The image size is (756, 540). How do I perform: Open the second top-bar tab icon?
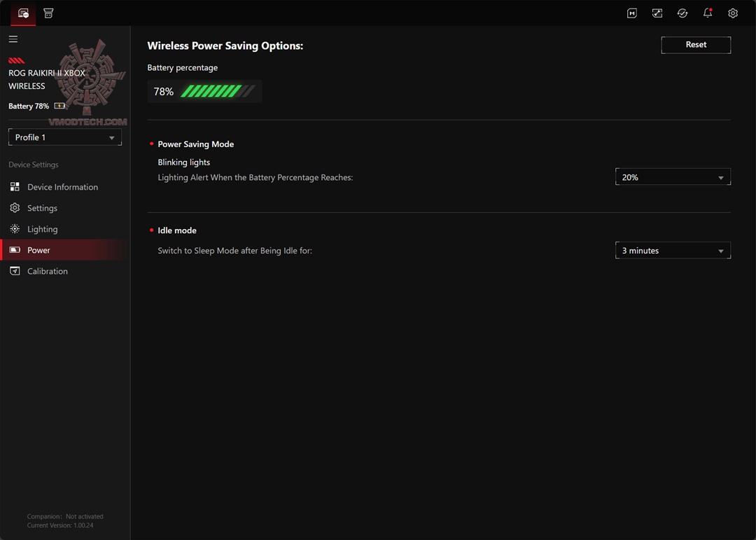[x=48, y=13]
